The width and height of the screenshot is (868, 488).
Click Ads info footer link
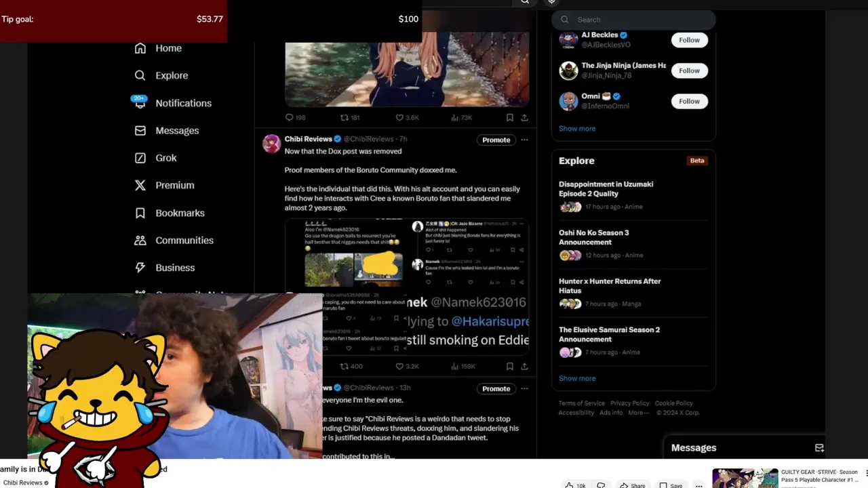pos(611,413)
